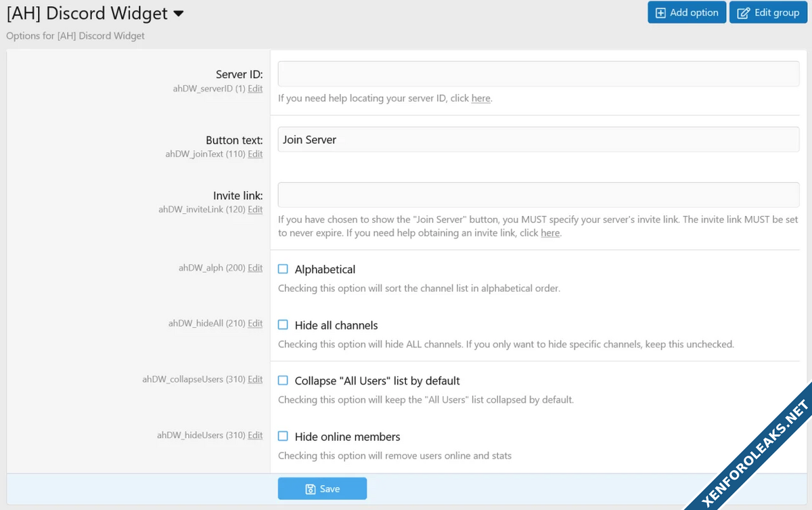Image resolution: width=812 pixels, height=510 pixels.
Task: Click the Edit group button
Action: pos(769,13)
